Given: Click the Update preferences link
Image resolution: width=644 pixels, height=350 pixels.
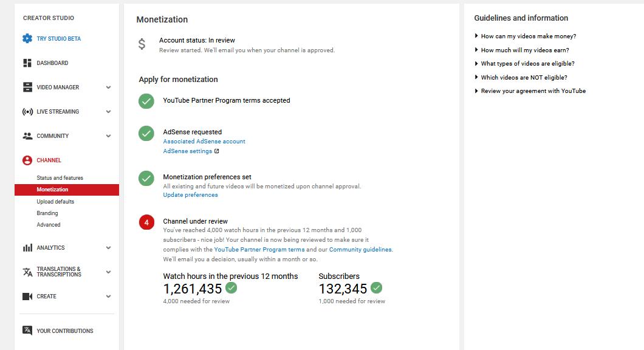Looking at the screenshot, I should point(191,194).
